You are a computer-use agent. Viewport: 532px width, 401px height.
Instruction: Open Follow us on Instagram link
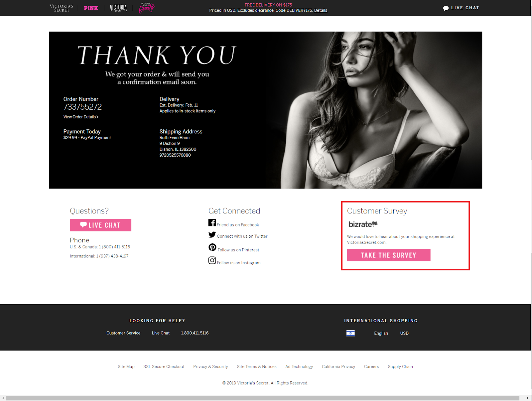239,263
